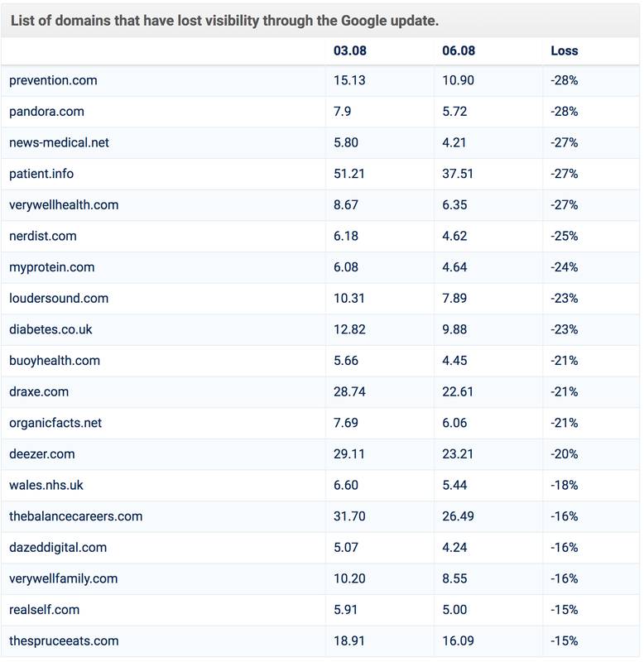Select thespruceeats.com in the last row

click(x=64, y=641)
